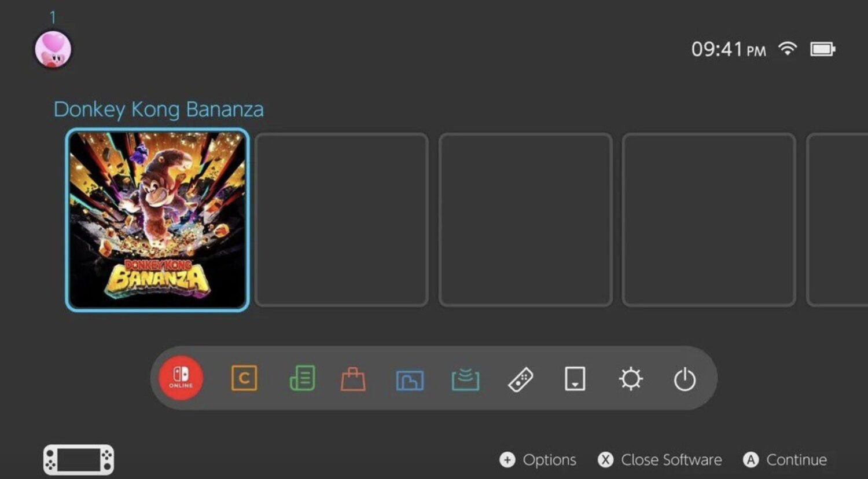
Task: Open the GameChat icon
Action: coord(244,379)
